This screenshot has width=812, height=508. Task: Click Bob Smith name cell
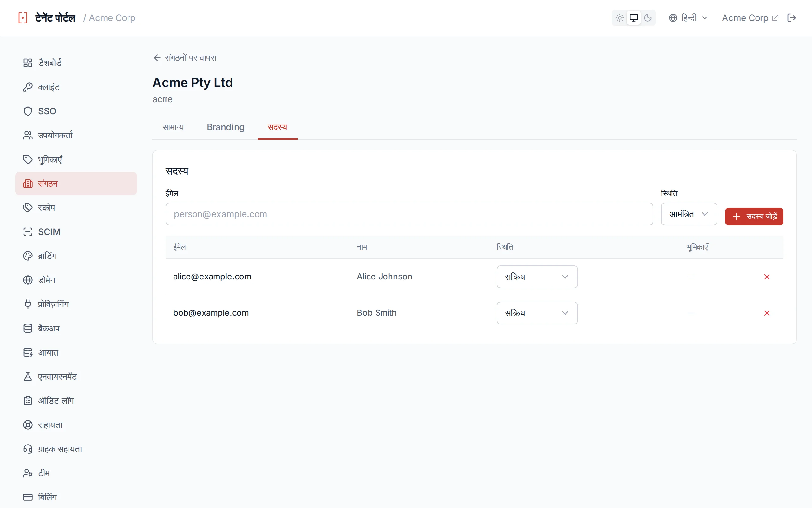tap(377, 313)
